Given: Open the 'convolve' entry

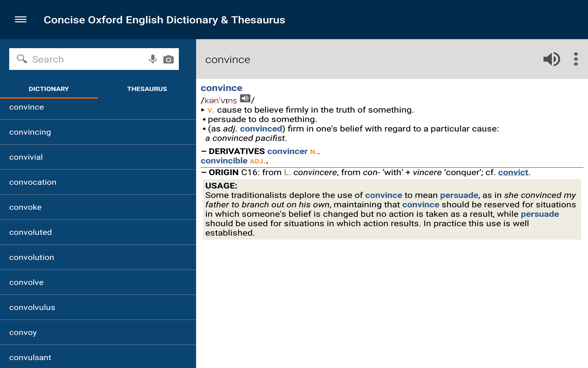Looking at the screenshot, I should (x=98, y=282).
